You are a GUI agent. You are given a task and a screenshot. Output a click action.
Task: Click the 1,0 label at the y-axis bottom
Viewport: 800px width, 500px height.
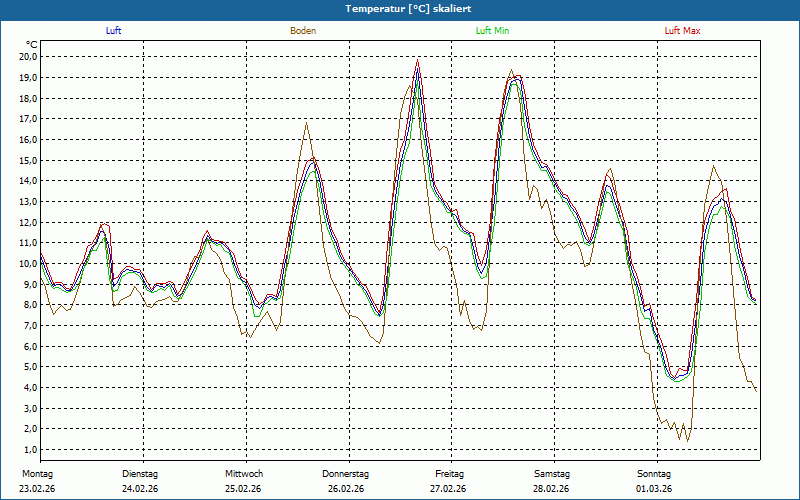[29, 449]
